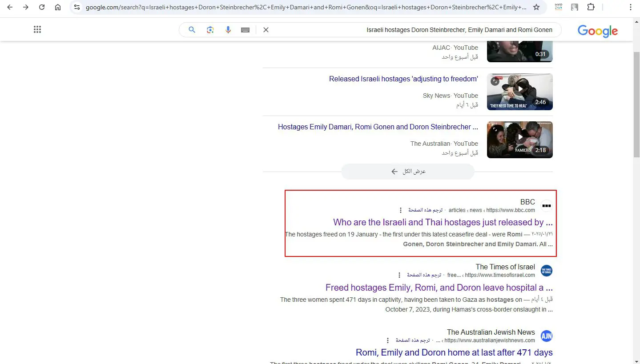The width and height of the screenshot is (640, 364).
Task: Clear the search query with X
Action: (x=266, y=30)
